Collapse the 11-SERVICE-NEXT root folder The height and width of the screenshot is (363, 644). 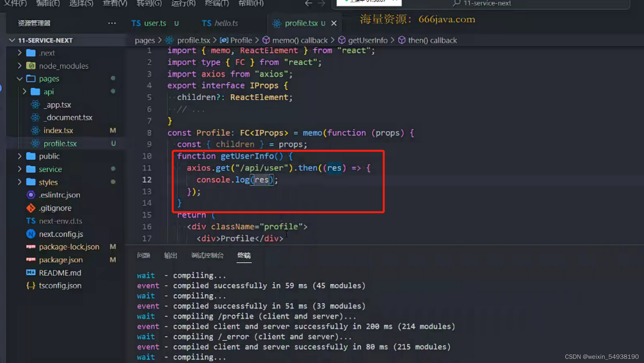pos(12,40)
